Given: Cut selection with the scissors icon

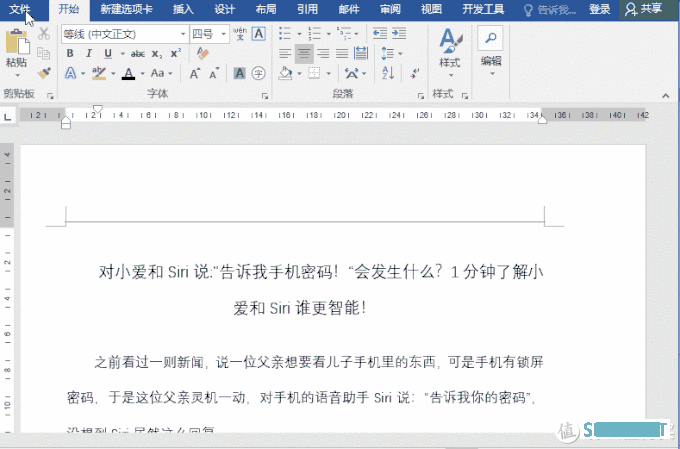Looking at the screenshot, I should pyautogui.click(x=44, y=34).
